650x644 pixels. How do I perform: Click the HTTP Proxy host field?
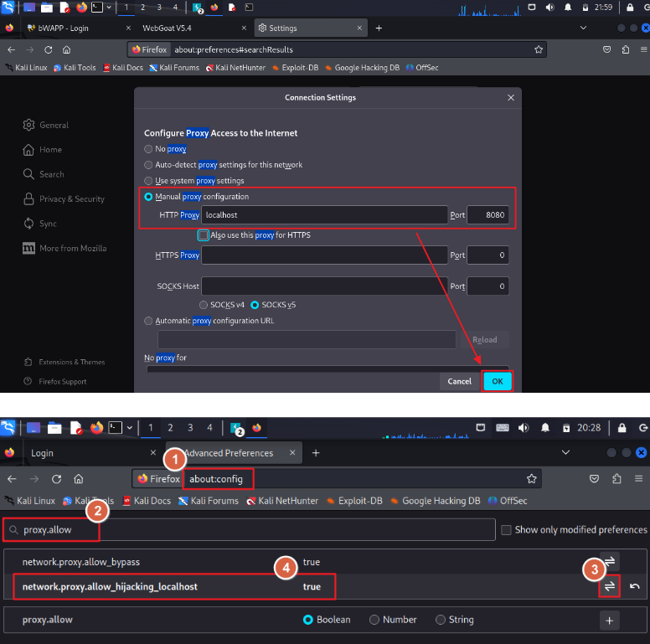324,215
